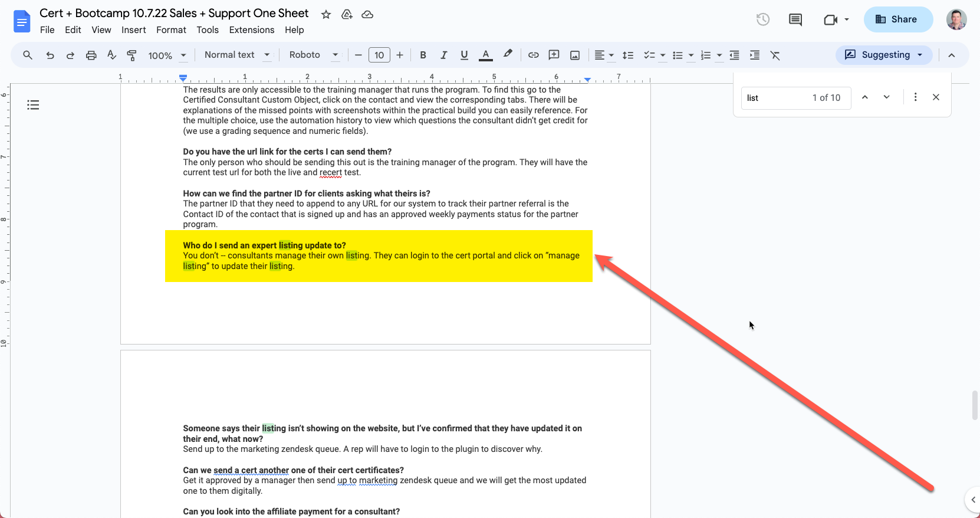980x518 pixels.
Task: Toggle italic formatting
Action: (443, 55)
